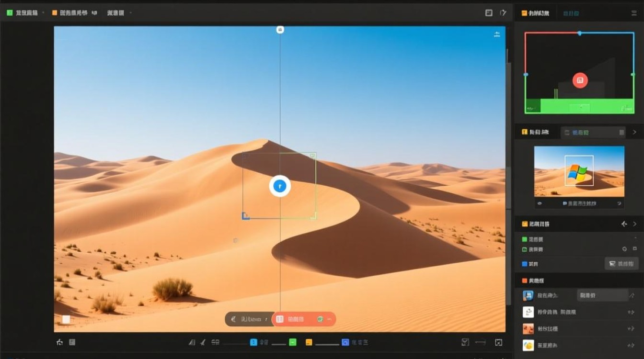The height and width of the screenshot is (359, 644).
Task: Click the handle on graph right edge
Action: click(x=633, y=75)
